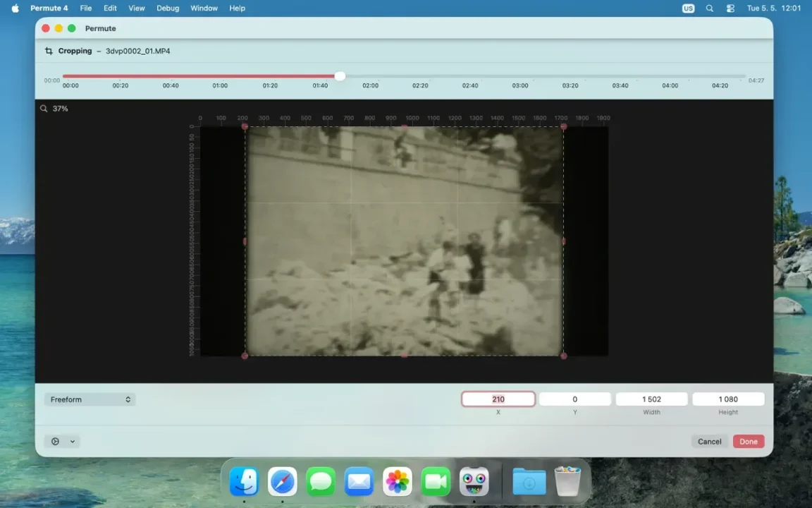Open the action gear menu icon
This screenshot has height=508, width=812.
point(55,441)
